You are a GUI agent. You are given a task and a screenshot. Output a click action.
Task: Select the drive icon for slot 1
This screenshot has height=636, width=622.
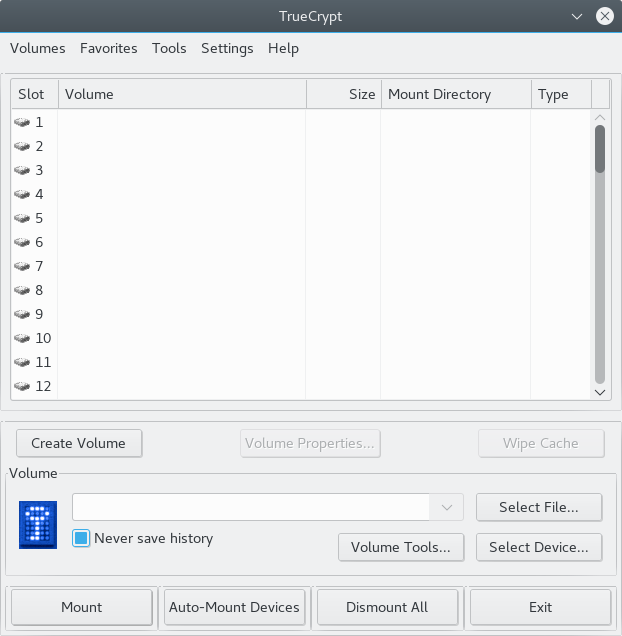click(22, 122)
